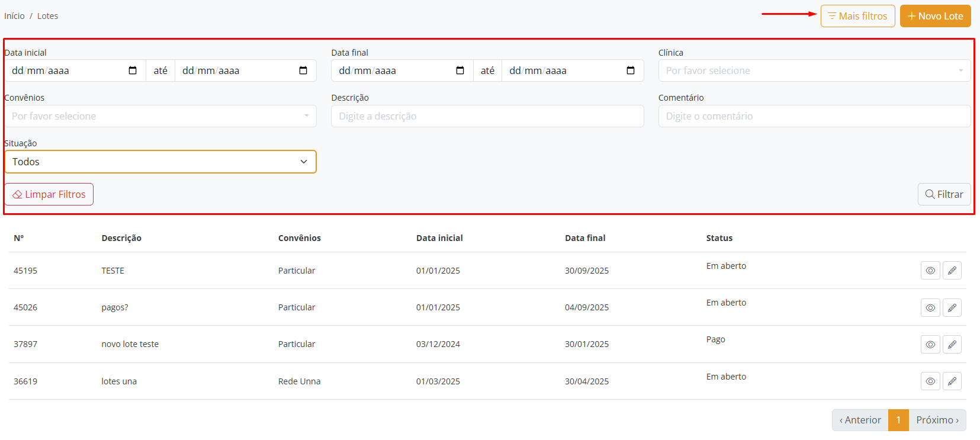Apply filters with the Filtrar button
Screen dimensions: 980x440
944,194
